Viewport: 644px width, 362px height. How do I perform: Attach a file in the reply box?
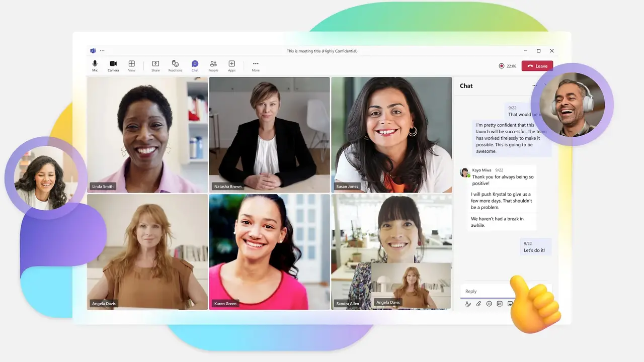[x=478, y=304]
